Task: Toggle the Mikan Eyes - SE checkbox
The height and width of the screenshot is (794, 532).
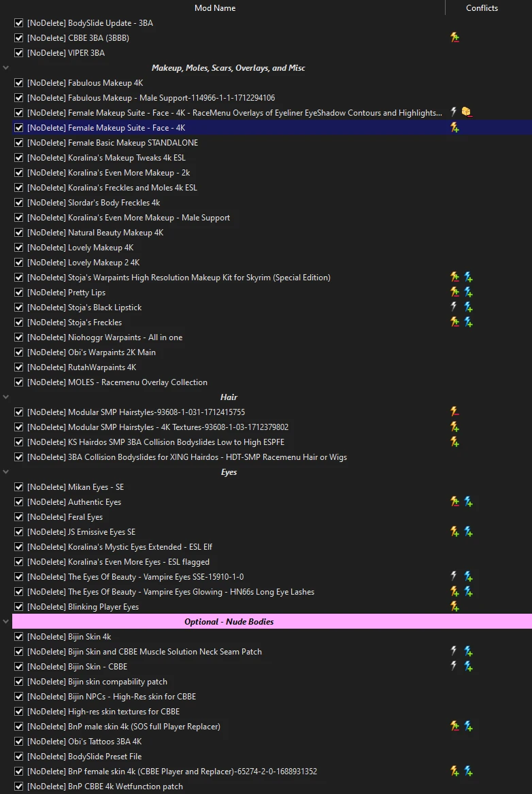Action: (x=19, y=486)
